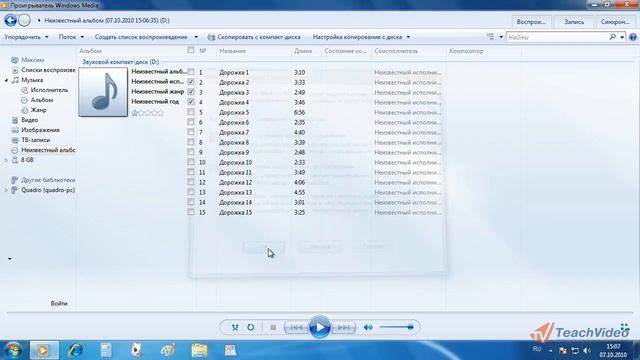Mute the sound with the speaker icon

[368, 327]
